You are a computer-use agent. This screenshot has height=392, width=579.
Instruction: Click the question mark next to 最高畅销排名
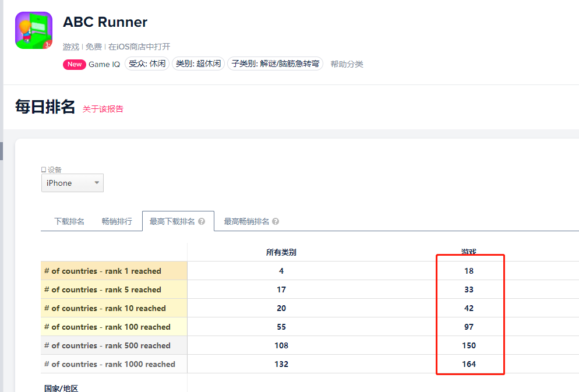tap(275, 221)
